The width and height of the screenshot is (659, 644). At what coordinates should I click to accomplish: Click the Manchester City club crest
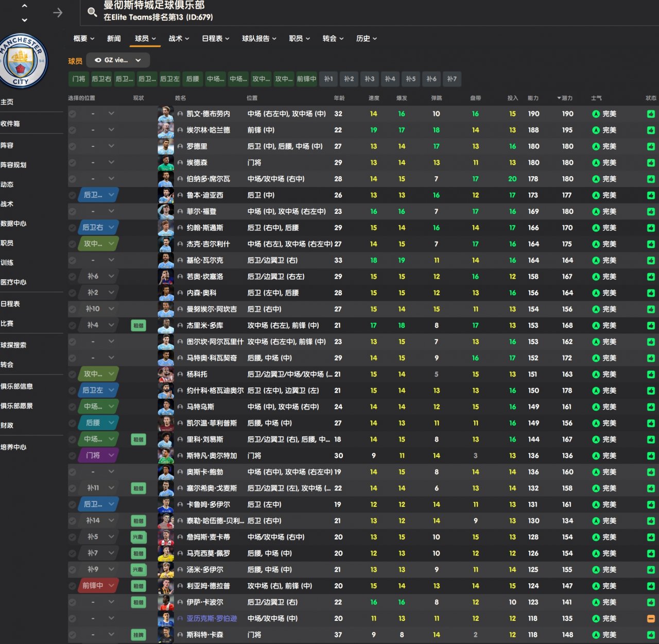22,61
